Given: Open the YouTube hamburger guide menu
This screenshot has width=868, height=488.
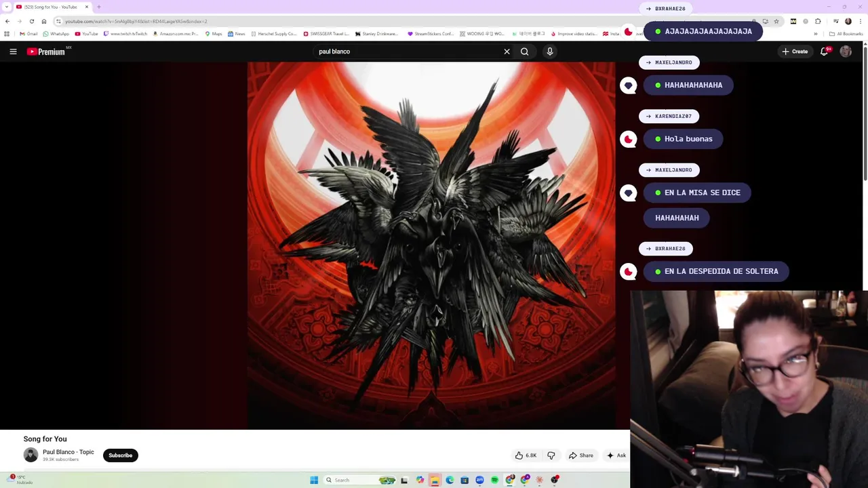Looking at the screenshot, I should pos(13,52).
